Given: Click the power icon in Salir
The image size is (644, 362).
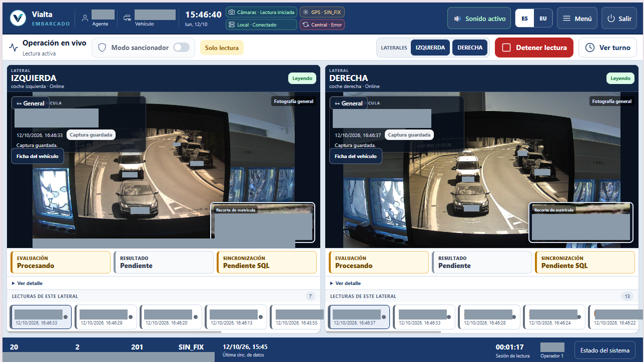Looking at the screenshot, I should pyautogui.click(x=611, y=18).
